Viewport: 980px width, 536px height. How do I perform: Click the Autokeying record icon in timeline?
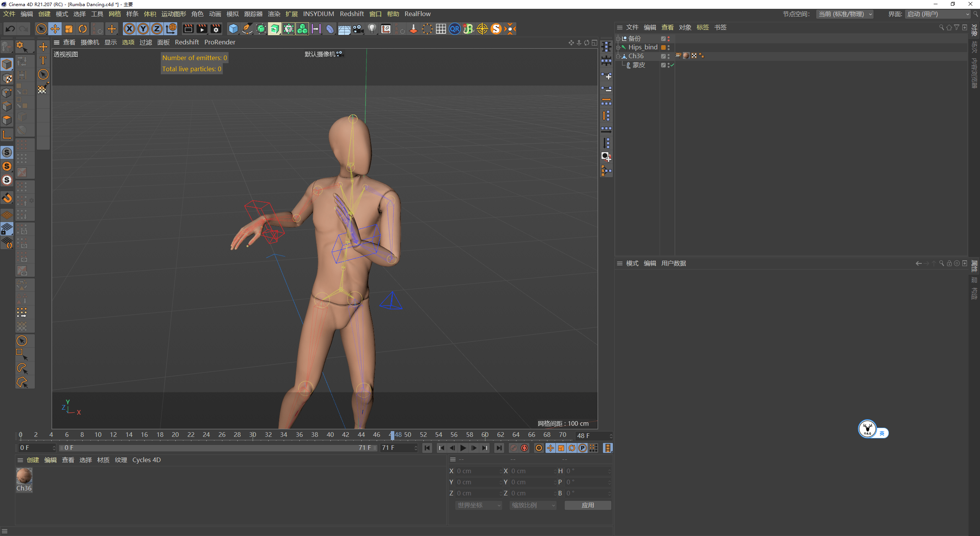(x=524, y=448)
